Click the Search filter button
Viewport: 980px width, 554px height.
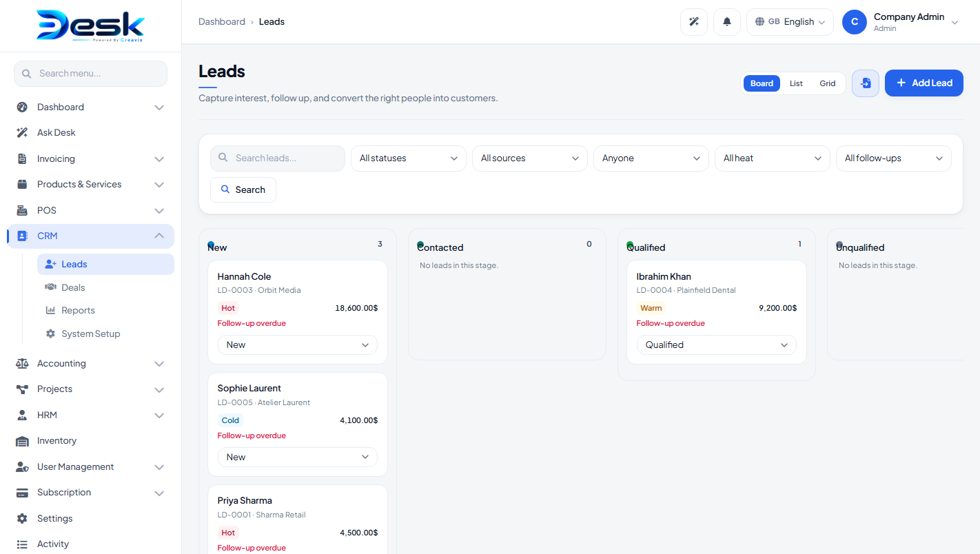coord(243,189)
